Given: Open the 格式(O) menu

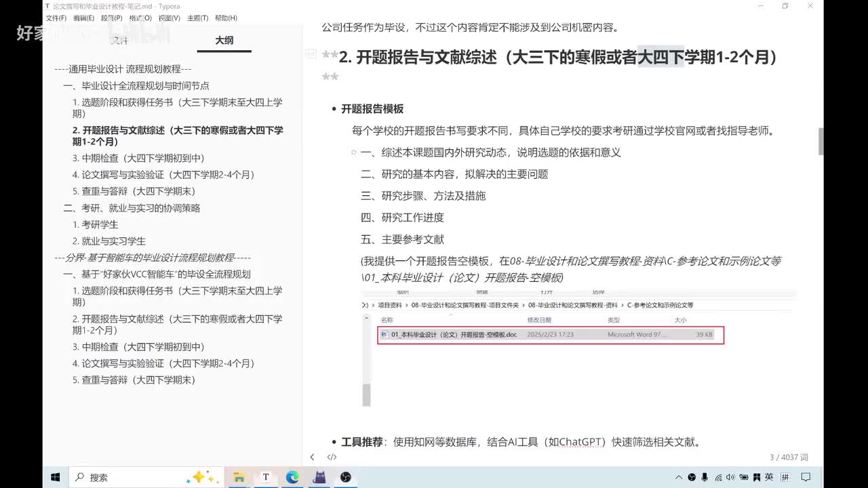Looking at the screenshot, I should click(140, 18).
